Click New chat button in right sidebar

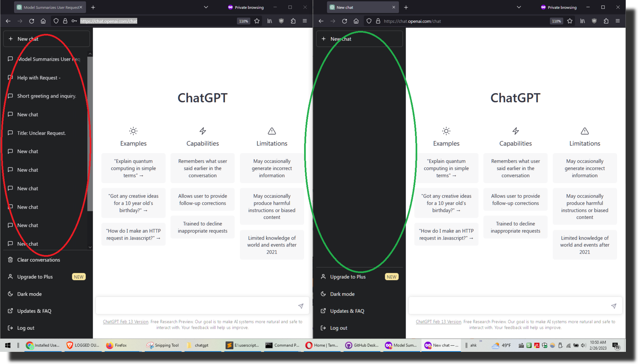point(359,39)
